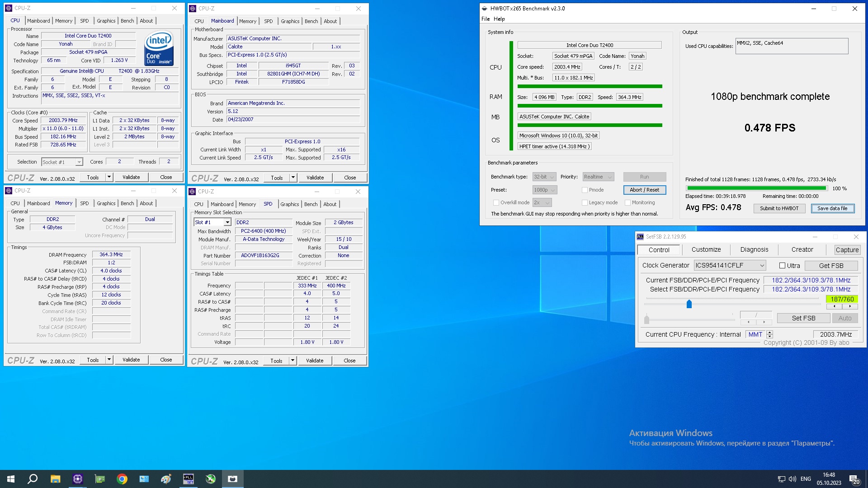The image size is (868, 488).
Task: Open taskbar Search
Action: tap(33, 479)
